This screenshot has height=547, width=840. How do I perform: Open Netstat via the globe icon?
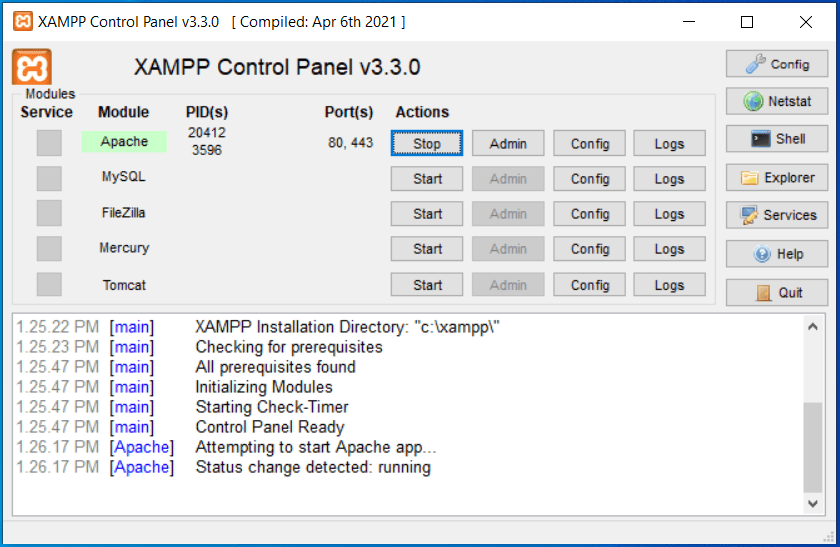point(777,101)
